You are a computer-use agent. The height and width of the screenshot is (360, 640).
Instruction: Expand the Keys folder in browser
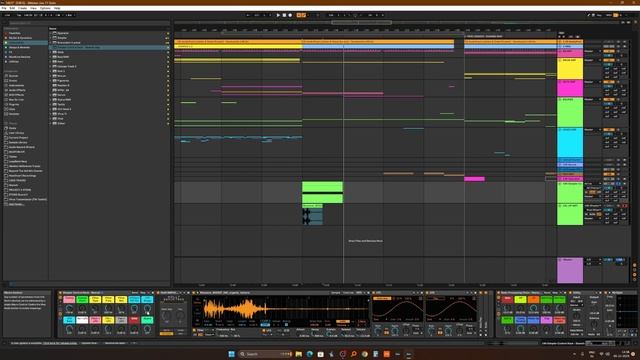pyautogui.click(x=51, y=62)
